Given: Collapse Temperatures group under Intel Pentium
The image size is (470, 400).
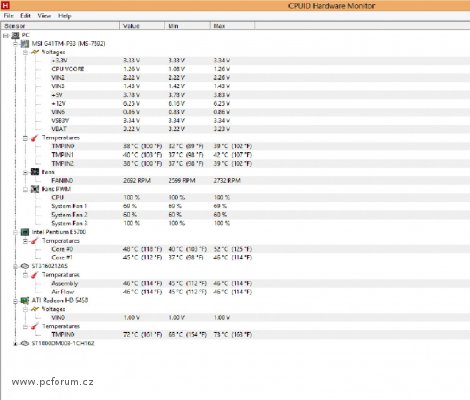Looking at the screenshot, I should [x=25, y=241].
